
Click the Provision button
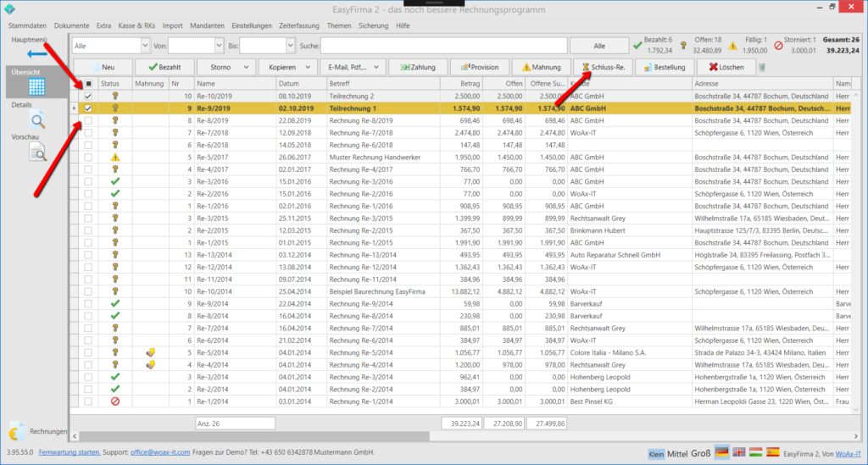tap(480, 68)
